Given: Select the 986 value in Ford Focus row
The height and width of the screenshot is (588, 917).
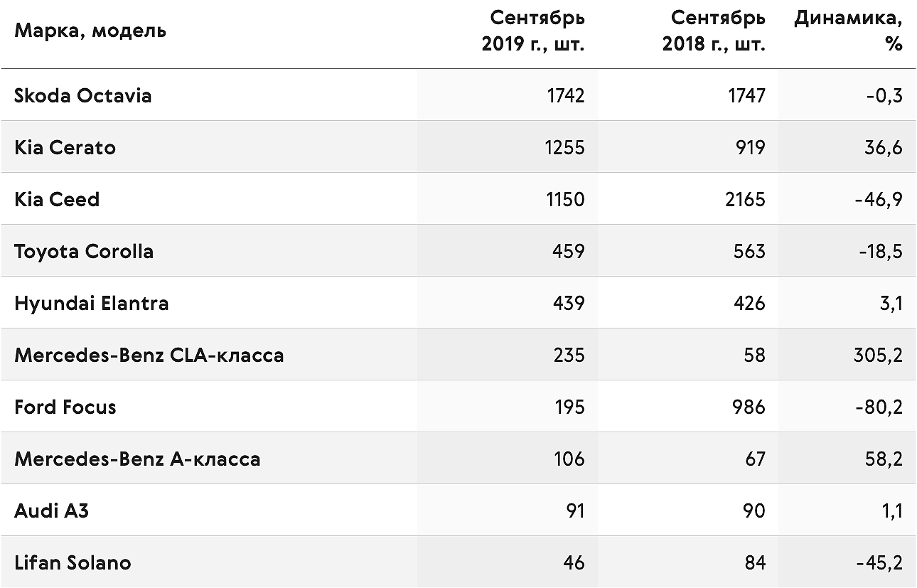Looking at the screenshot, I should pos(749,407).
